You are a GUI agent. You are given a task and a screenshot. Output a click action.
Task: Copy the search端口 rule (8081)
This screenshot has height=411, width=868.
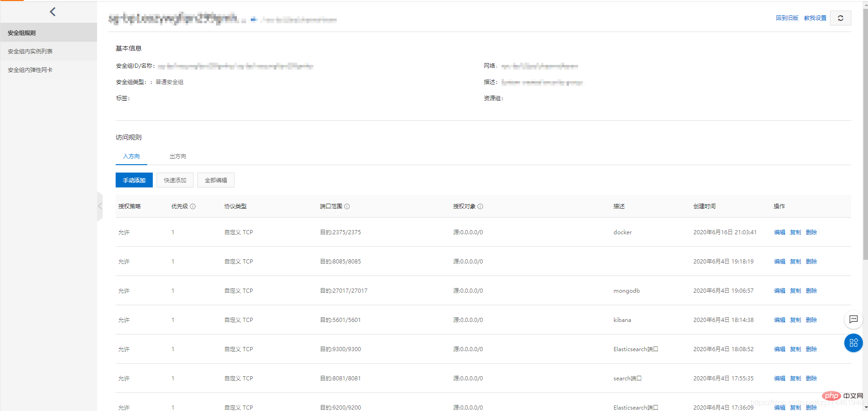(x=796, y=379)
